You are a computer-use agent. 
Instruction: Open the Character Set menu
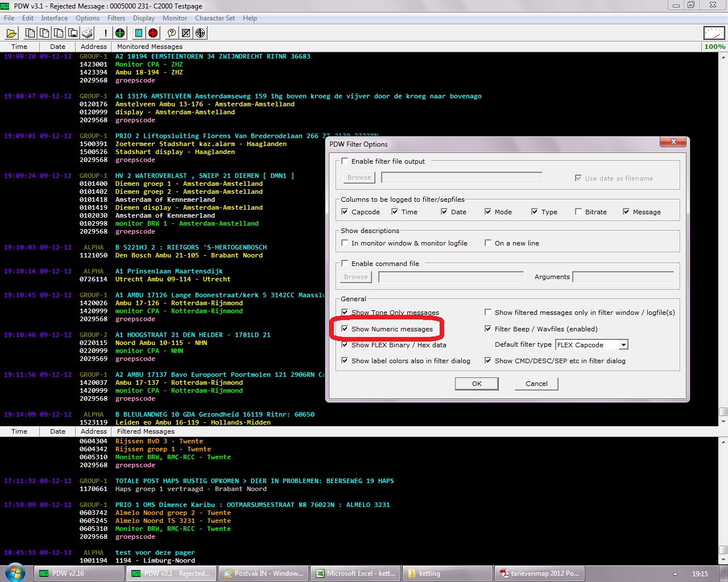(214, 18)
